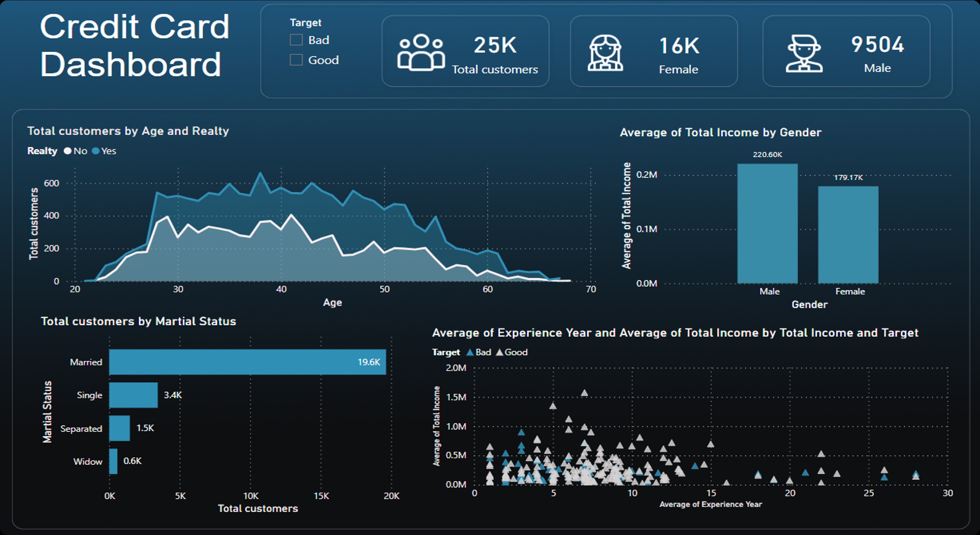Click the 9504 Male value
This screenshot has height=535, width=980.
877,44
